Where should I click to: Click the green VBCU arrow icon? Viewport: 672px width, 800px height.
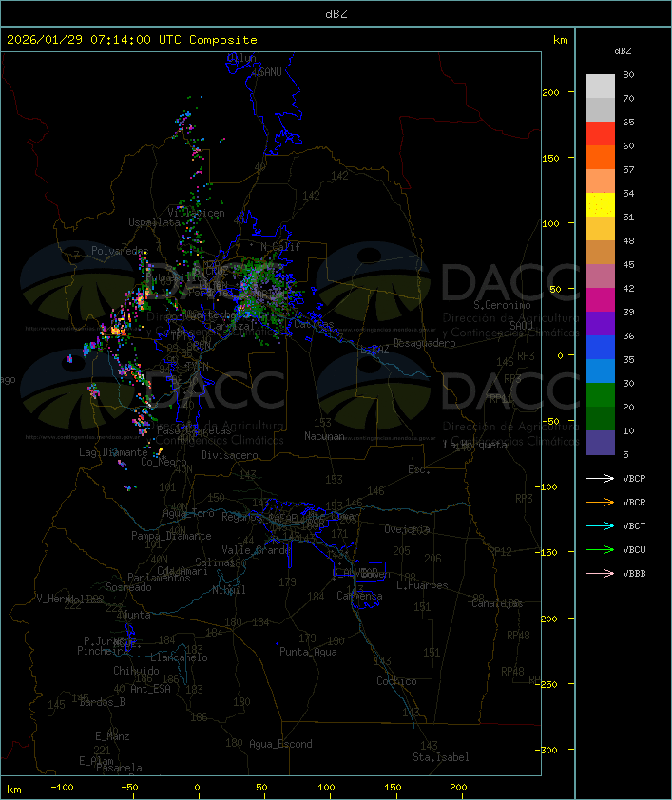(600, 549)
